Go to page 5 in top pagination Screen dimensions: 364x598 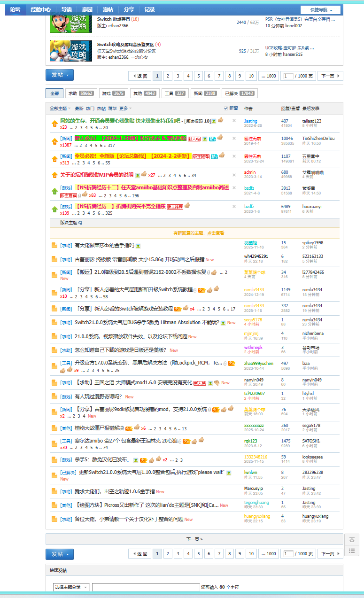tap(199, 76)
